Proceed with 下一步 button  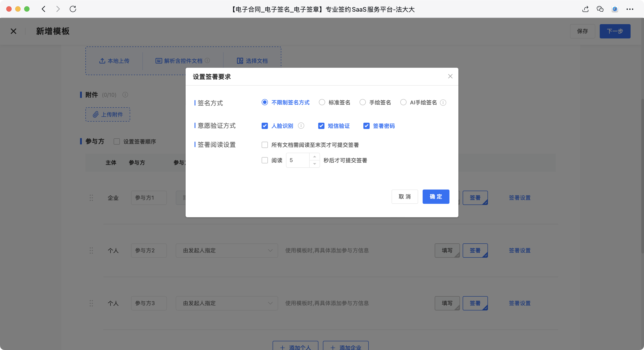[615, 31]
